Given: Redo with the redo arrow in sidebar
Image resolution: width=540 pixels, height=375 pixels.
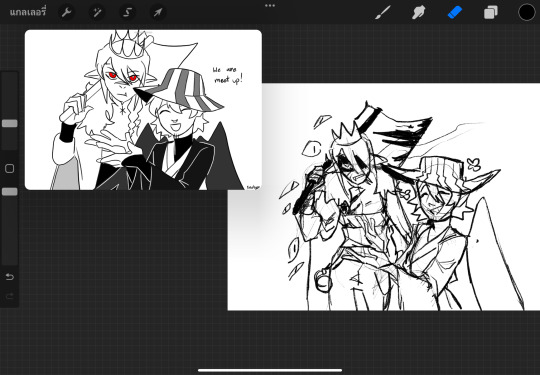Looking at the screenshot, I should click(x=10, y=296).
